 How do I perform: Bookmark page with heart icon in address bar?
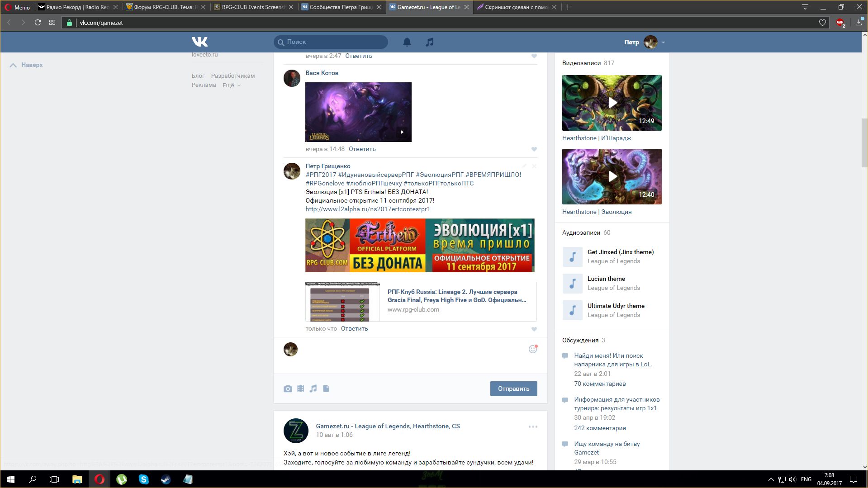(x=822, y=23)
